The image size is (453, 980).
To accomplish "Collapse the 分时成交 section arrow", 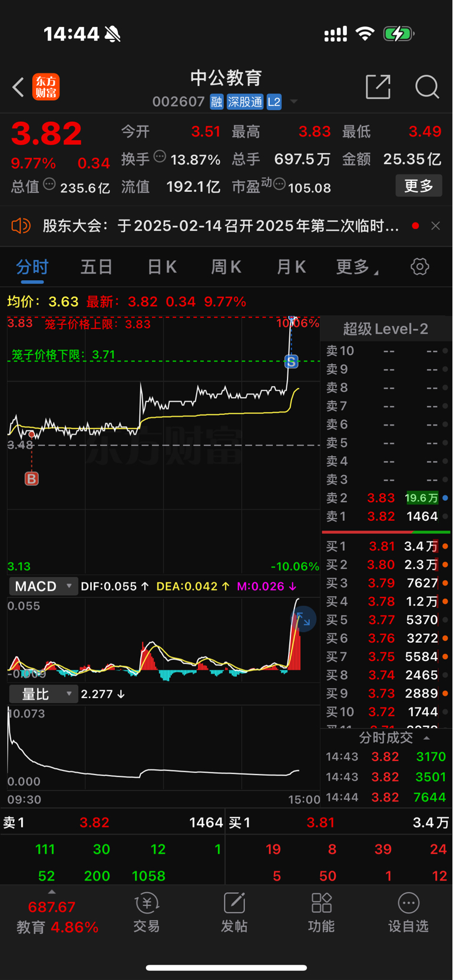I will [426, 738].
